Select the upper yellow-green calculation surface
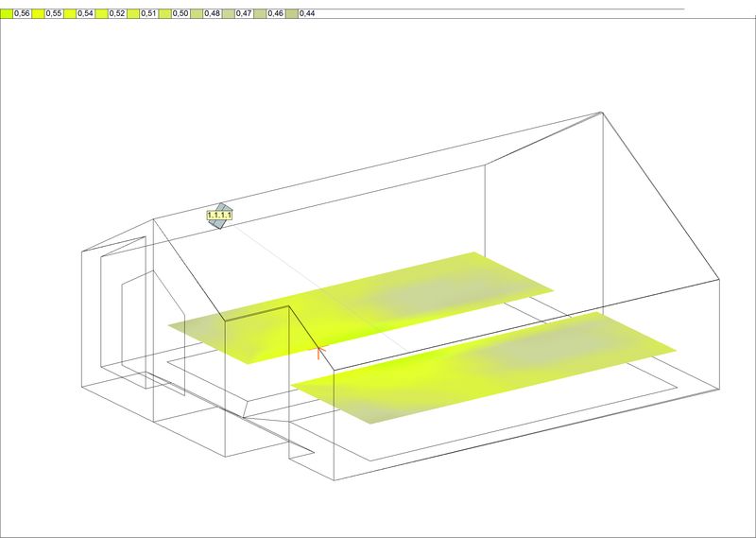The height and width of the screenshot is (538, 756). (360, 308)
